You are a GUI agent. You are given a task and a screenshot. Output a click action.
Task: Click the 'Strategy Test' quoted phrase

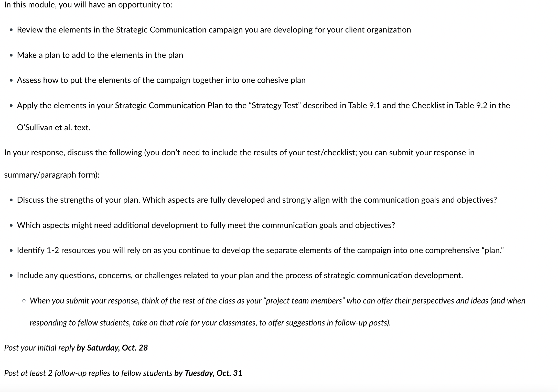tap(274, 106)
